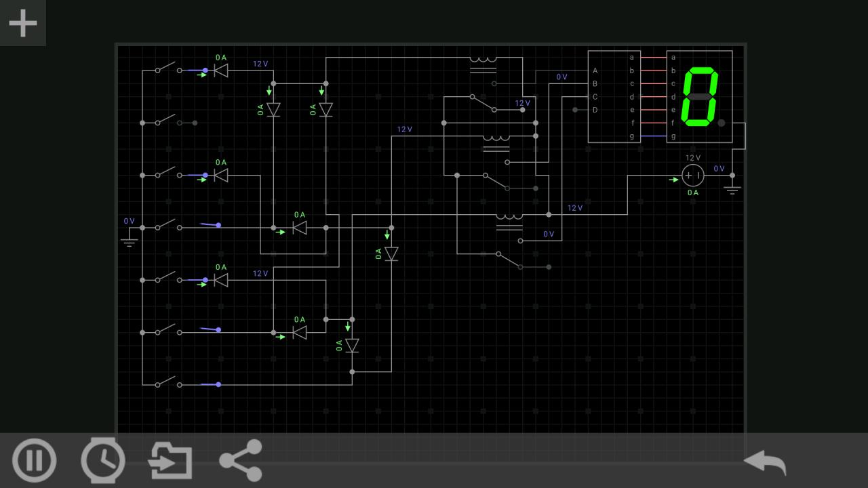
Task: Click the curved back arrow icon
Action: point(765,462)
